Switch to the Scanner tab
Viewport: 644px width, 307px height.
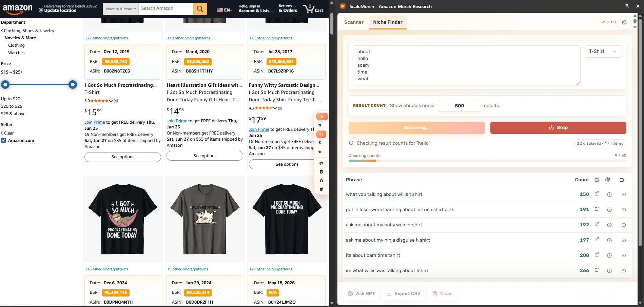tap(354, 22)
